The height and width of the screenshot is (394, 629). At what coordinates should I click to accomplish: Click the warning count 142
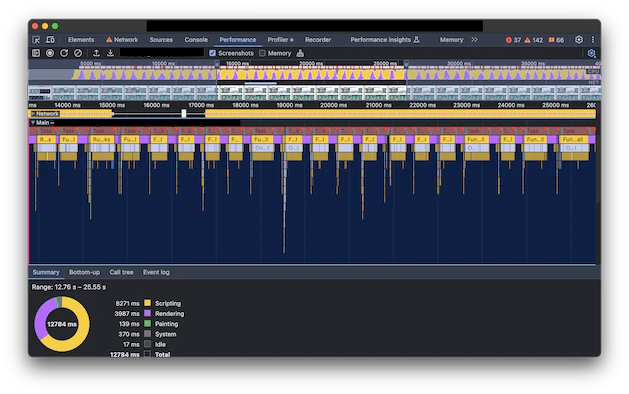534,40
